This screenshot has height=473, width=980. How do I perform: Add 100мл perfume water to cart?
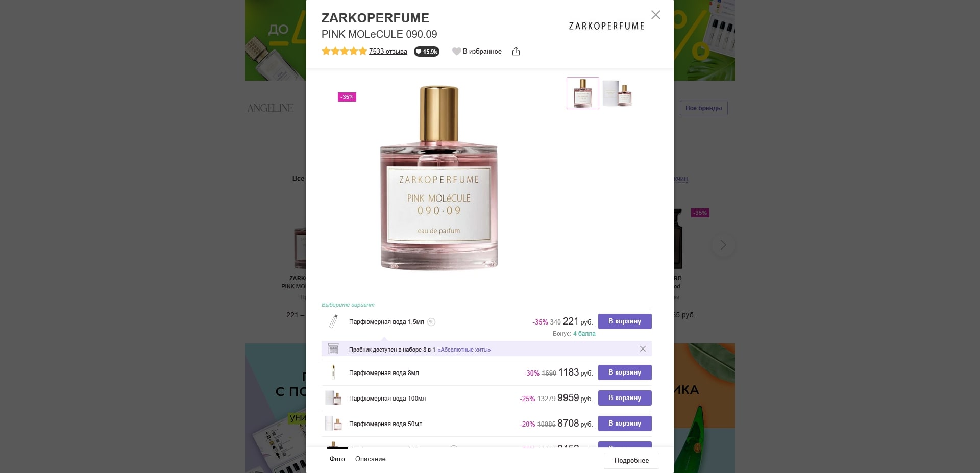pyautogui.click(x=625, y=398)
